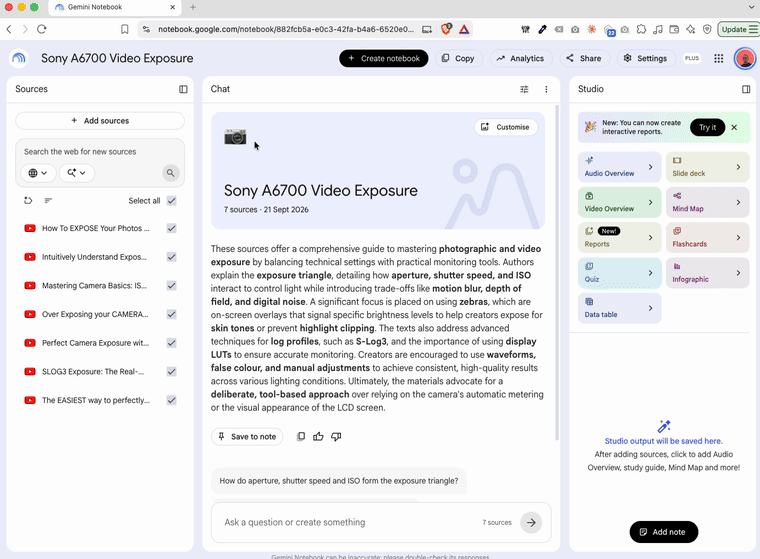Toggle the Select all checkbox
The image size is (760, 559).
pyautogui.click(x=172, y=201)
